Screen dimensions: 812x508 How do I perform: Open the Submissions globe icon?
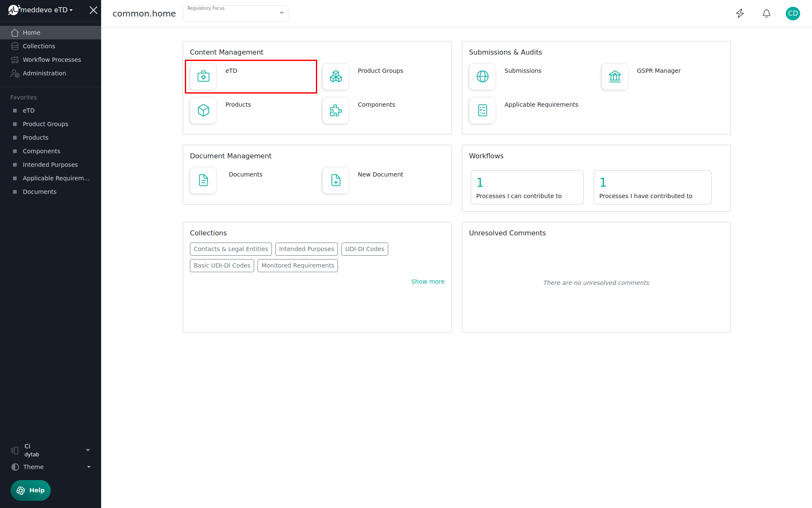click(483, 77)
